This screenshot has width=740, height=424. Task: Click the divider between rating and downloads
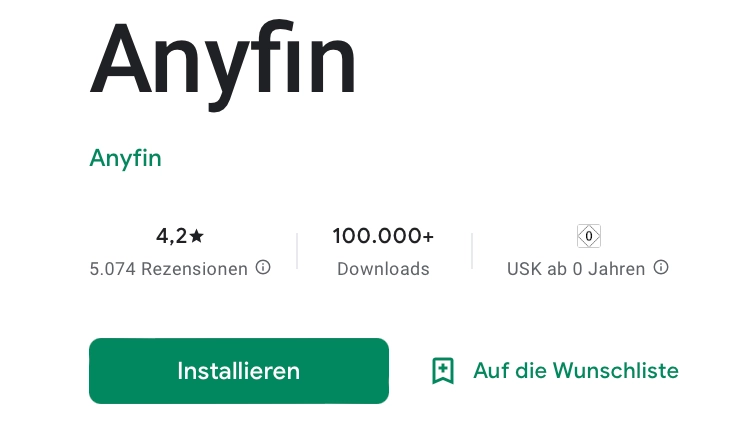(x=297, y=251)
